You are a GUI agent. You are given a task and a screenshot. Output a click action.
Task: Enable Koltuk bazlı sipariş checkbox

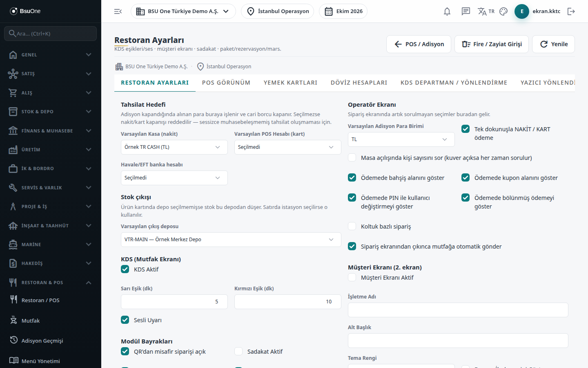[352, 226]
